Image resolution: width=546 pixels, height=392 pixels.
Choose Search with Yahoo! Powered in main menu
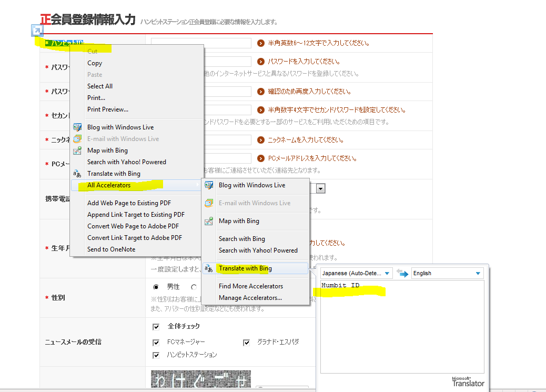[x=127, y=162]
